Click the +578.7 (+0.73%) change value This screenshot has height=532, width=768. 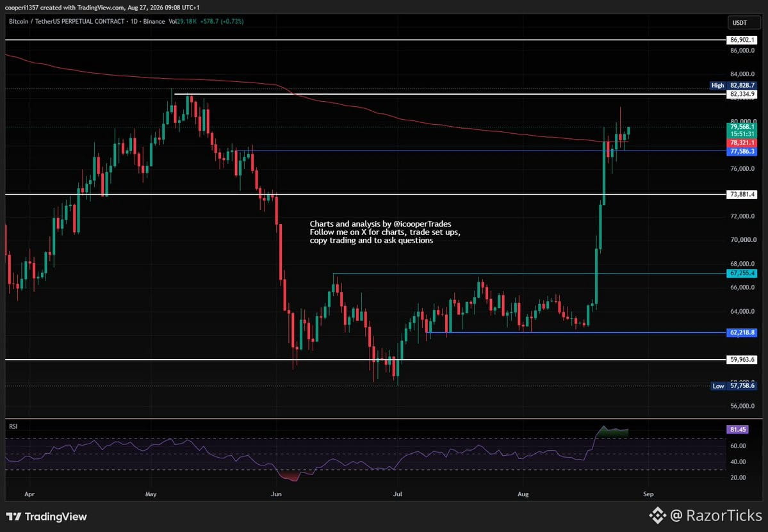coord(222,22)
